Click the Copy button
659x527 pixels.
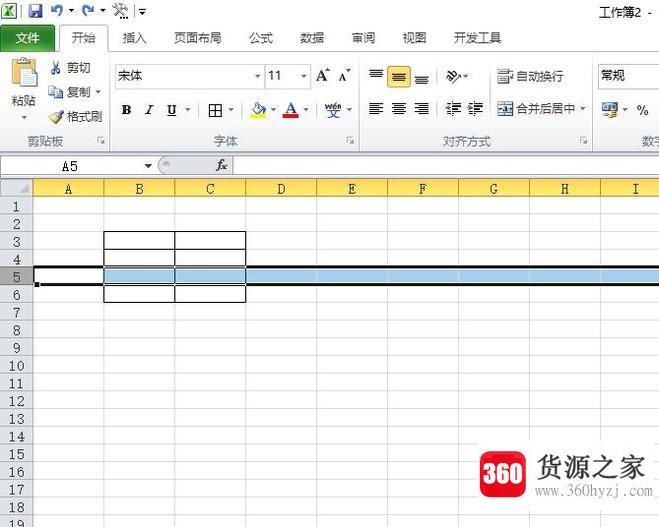click(x=69, y=92)
